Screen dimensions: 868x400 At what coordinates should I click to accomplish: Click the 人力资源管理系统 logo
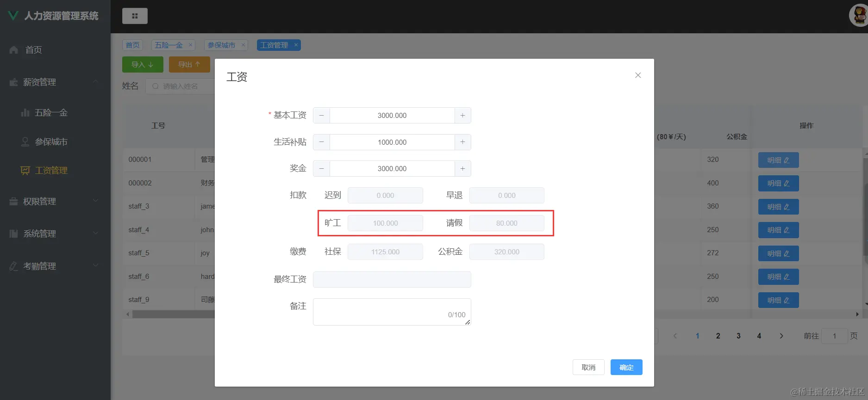pyautogui.click(x=54, y=16)
